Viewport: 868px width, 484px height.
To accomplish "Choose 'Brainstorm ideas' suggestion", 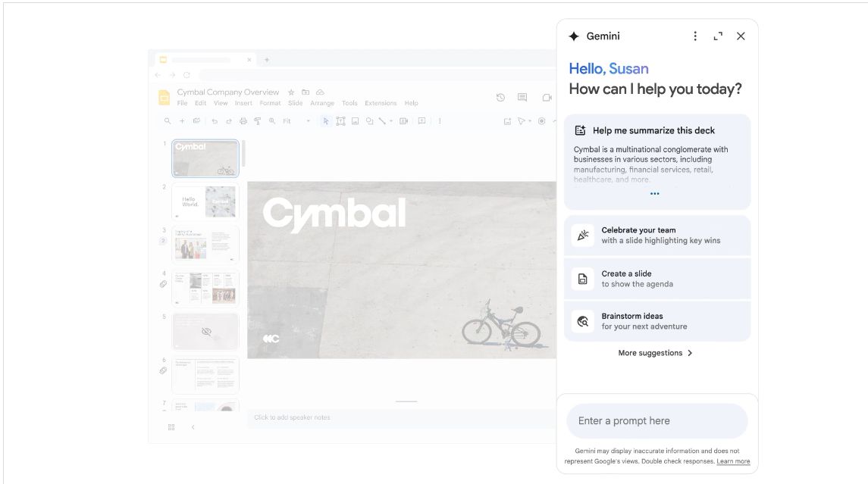I will point(657,321).
